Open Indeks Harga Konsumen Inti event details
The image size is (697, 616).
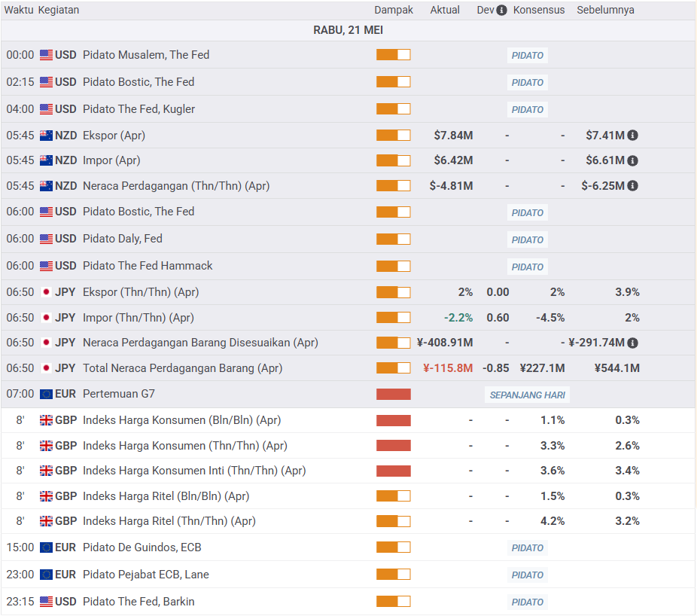click(193, 471)
